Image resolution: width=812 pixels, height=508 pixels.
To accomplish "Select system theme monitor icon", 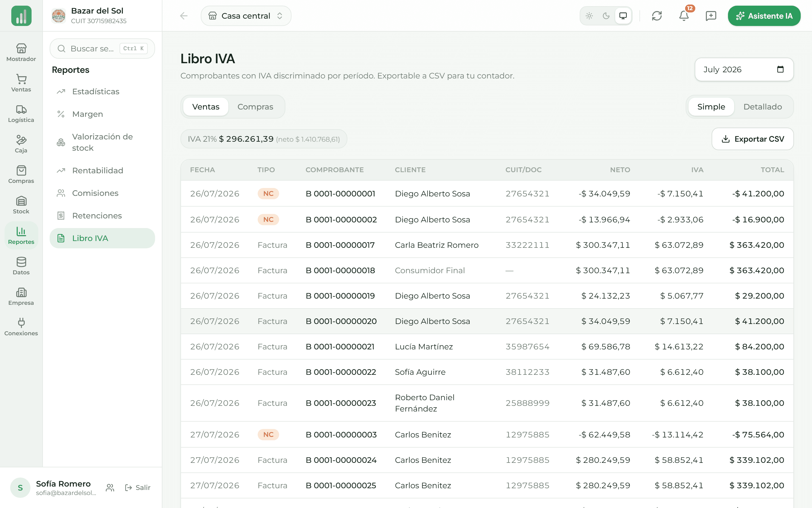I will (623, 16).
